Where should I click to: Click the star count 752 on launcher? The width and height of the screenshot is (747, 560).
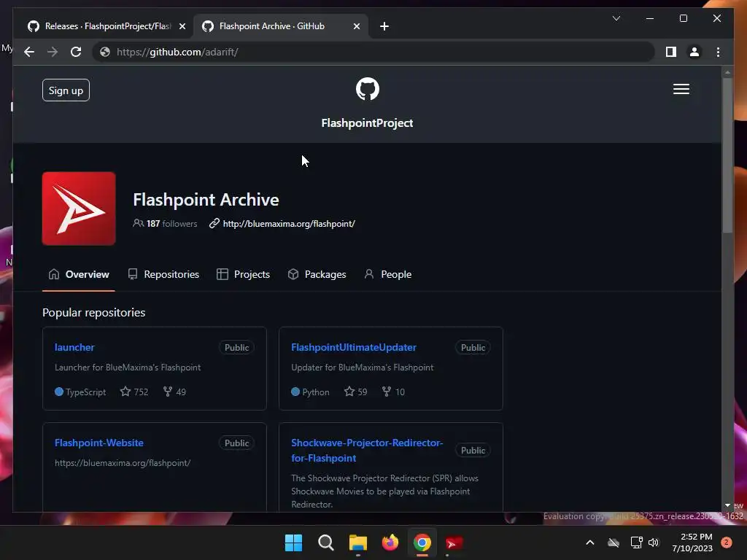134,392
